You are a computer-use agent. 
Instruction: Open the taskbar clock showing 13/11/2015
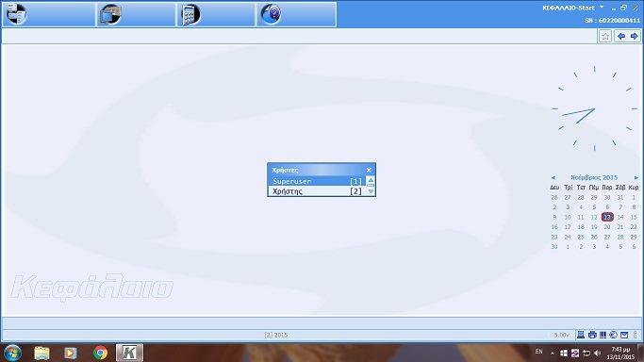click(620, 353)
